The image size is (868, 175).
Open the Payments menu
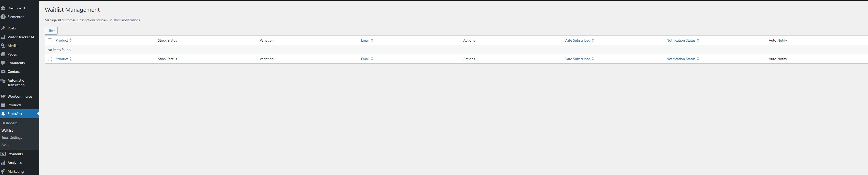[x=20, y=154]
